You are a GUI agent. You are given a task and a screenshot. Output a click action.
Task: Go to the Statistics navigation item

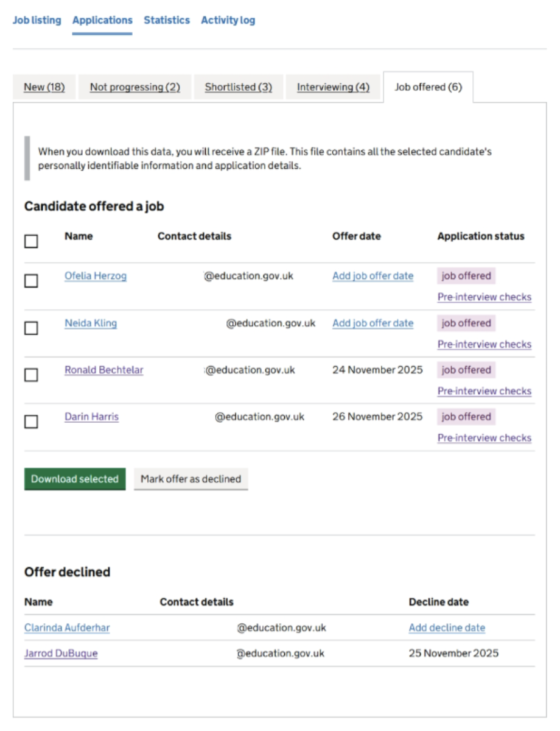(x=167, y=20)
